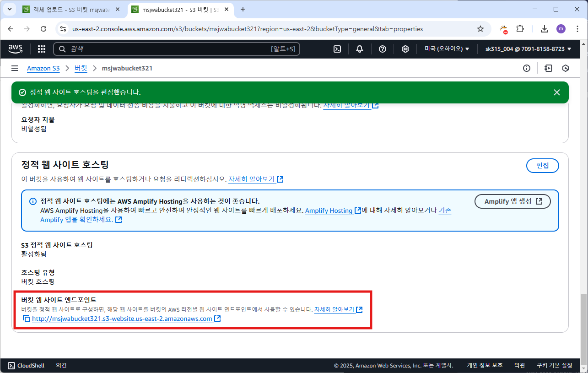Reload the page

click(43, 29)
